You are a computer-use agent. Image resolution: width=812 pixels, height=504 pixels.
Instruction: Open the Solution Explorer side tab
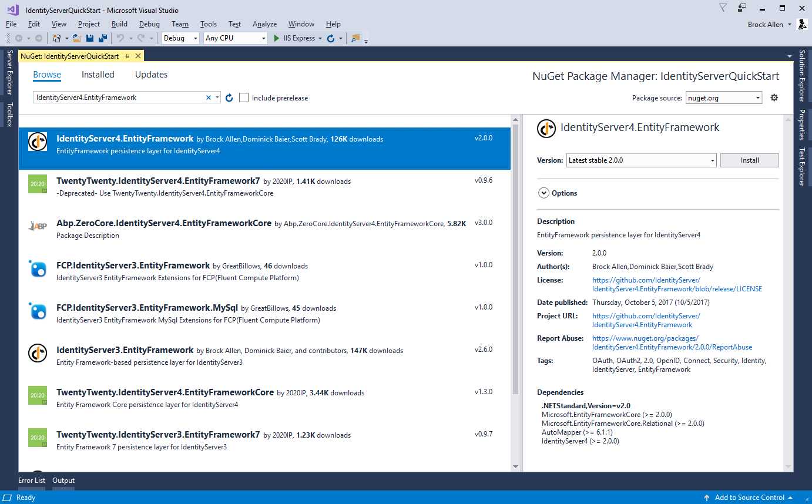pos(802,76)
